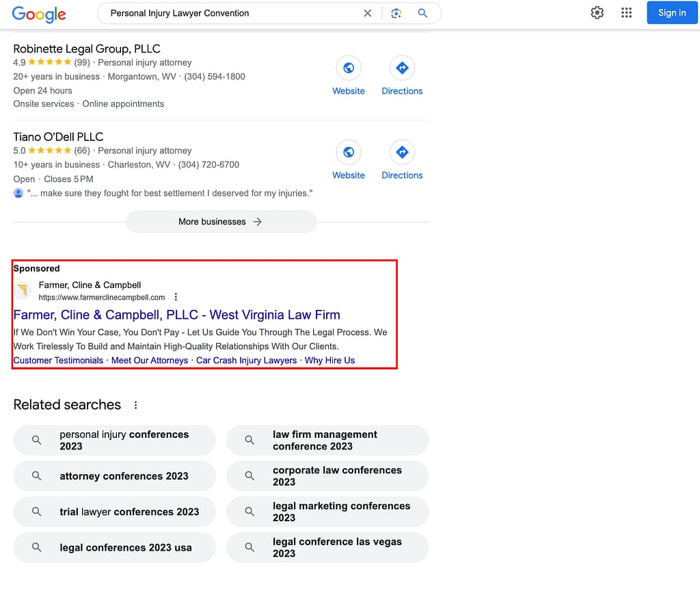The width and height of the screenshot is (700, 600).
Task: Search law firm management conference 2023
Action: coord(327,440)
